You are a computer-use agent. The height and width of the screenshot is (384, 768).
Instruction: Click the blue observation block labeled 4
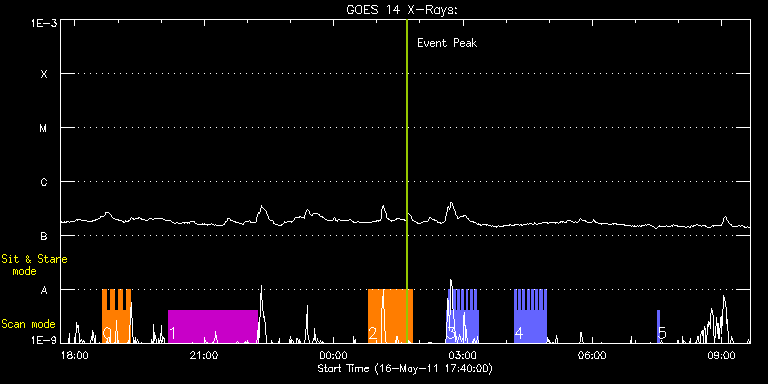tap(530, 316)
